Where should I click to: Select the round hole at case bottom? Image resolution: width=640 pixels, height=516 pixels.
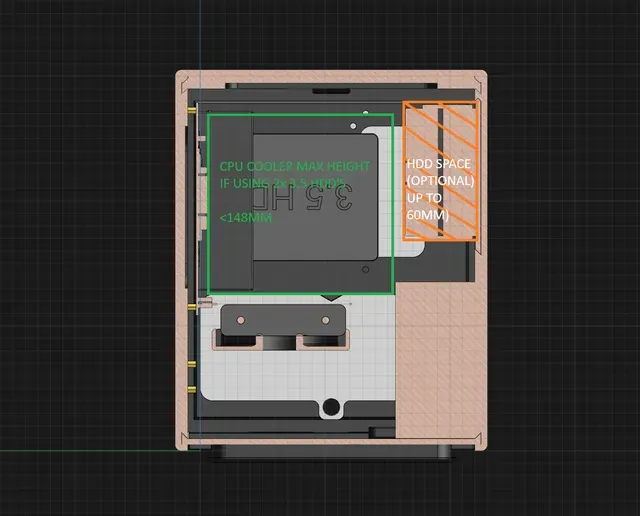pyautogui.click(x=331, y=407)
